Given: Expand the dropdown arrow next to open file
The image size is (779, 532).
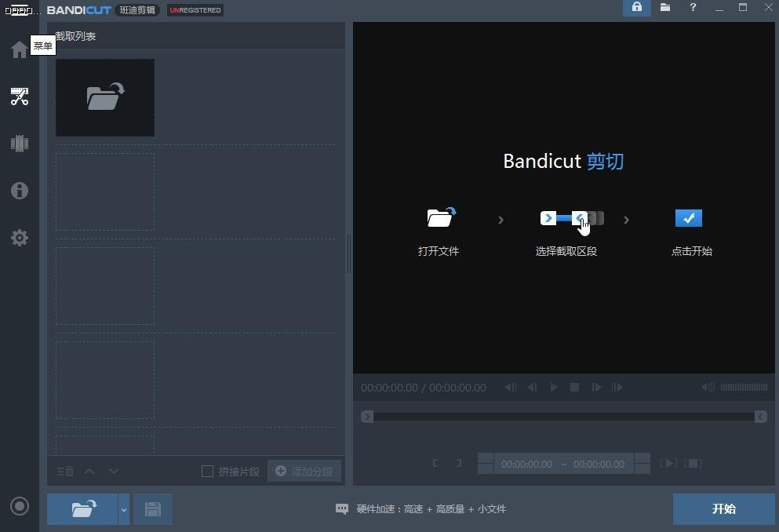Looking at the screenshot, I should pyautogui.click(x=124, y=509).
